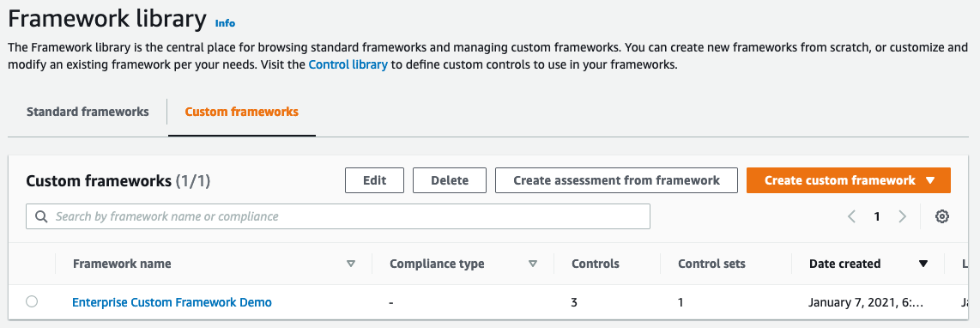Click the Framework name column header

pyautogui.click(x=122, y=264)
